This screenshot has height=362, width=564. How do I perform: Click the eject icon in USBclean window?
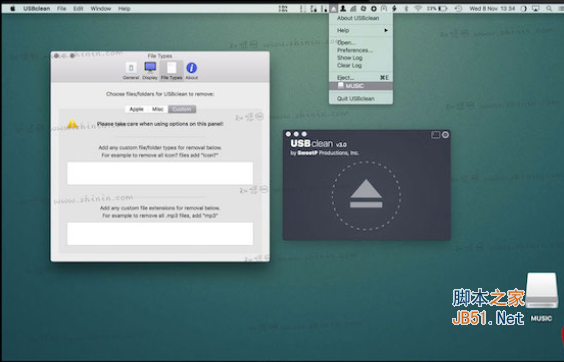point(366,194)
